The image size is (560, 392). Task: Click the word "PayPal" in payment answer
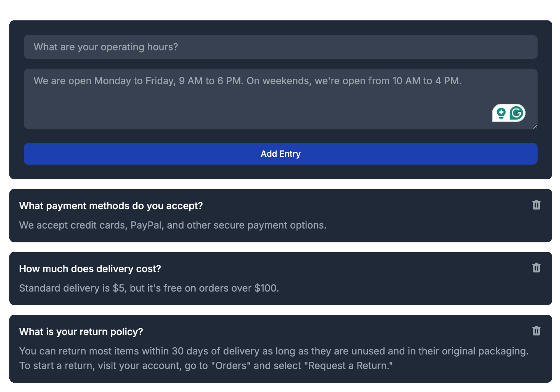click(146, 225)
